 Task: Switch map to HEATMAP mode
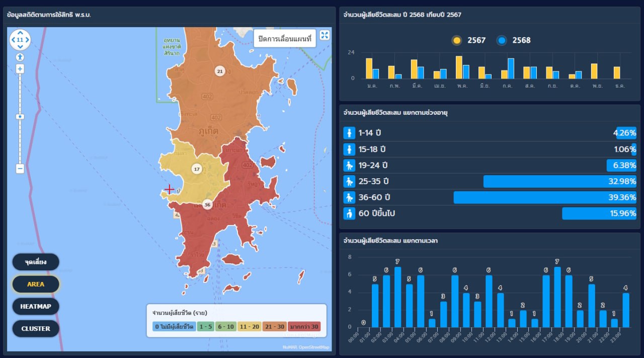[36, 306]
